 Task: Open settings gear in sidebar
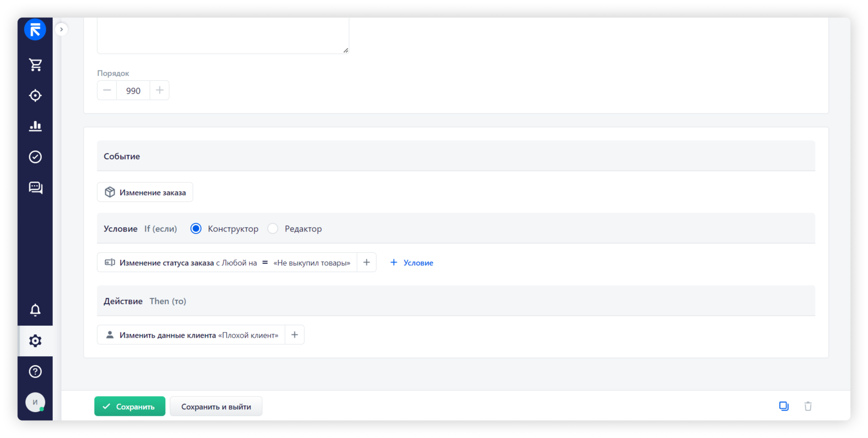tap(35, 341)
